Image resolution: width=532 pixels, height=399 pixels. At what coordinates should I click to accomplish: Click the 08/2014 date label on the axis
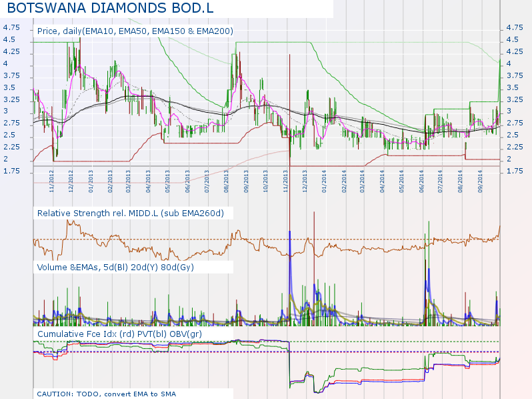pos(461,181)
